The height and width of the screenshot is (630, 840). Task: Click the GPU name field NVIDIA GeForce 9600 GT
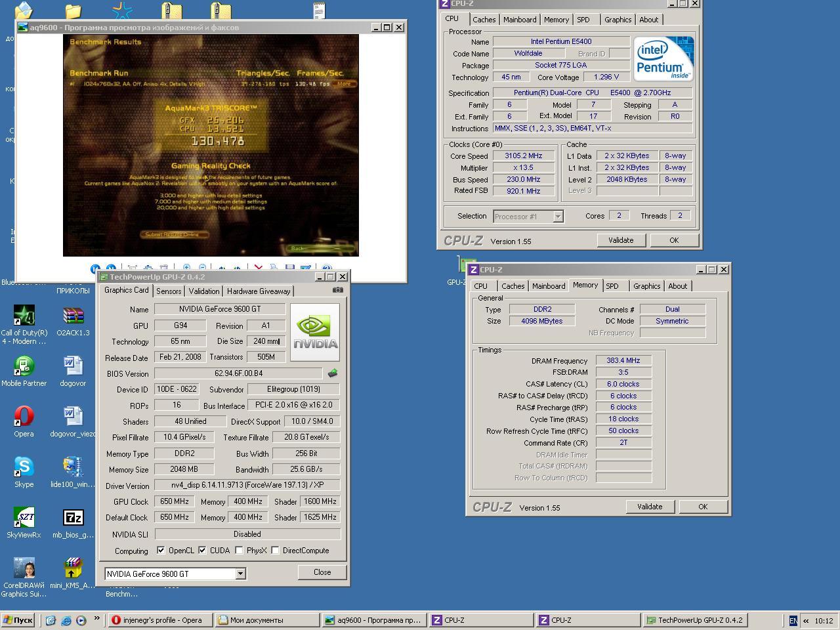coord(220,309)
